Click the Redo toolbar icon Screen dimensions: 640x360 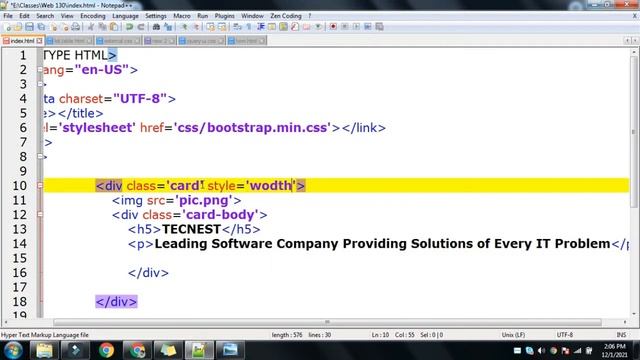click(141, 27)
